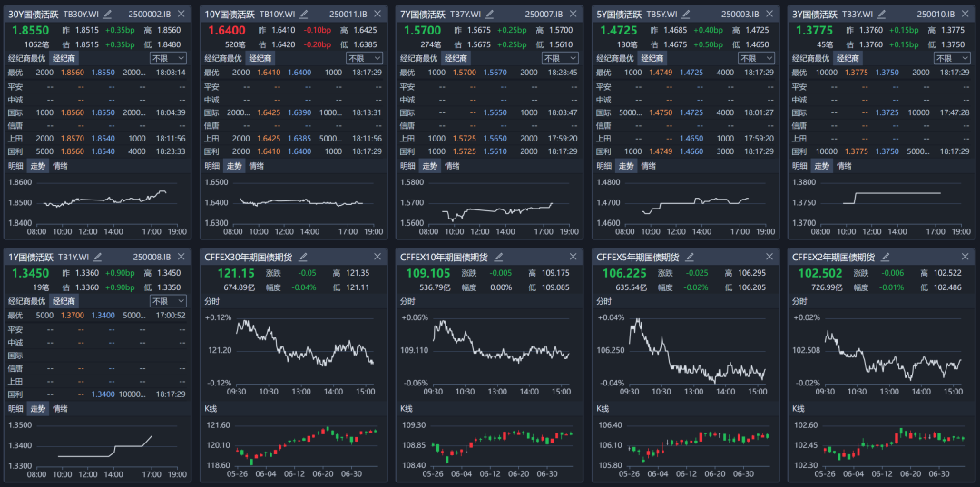980x487 pixels.
Task: Open 情绪 tab in 30Y国债活跃 panel
Action: (x=61, y=166)
